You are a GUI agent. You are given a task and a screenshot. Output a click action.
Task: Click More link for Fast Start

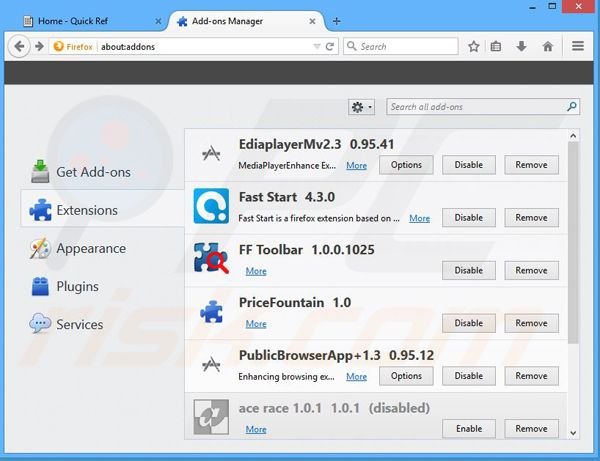(x=419, y=218)
